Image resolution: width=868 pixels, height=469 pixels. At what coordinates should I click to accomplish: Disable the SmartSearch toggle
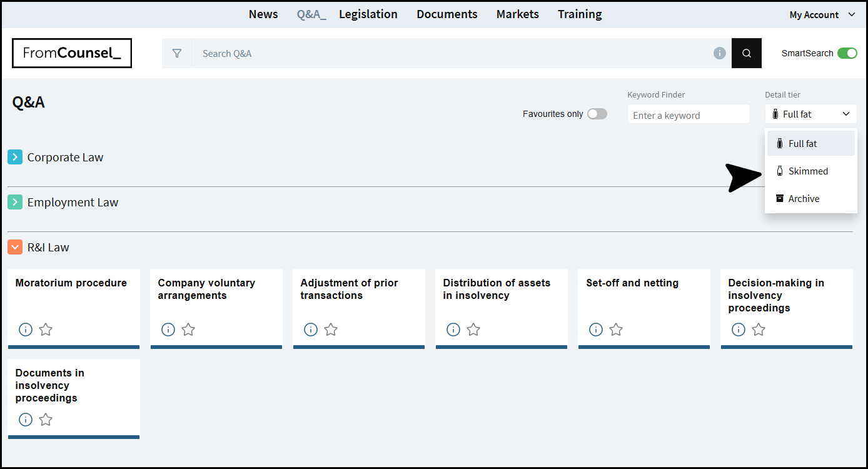click(x=847, y=53)
